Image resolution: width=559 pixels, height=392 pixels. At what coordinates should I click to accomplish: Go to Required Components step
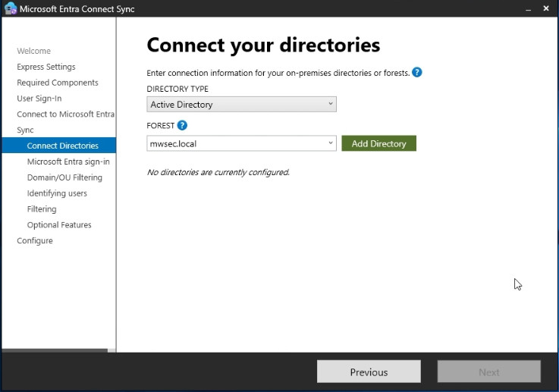(x=58, y=83)
